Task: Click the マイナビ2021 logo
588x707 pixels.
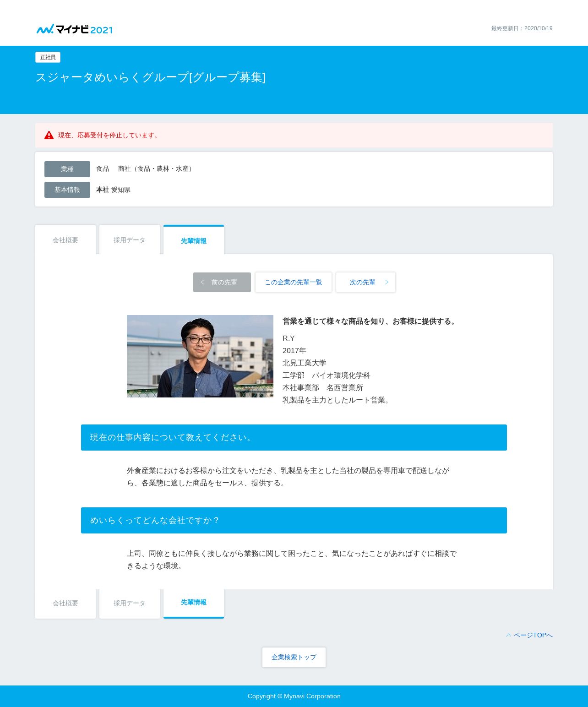Action: [74, 29]
